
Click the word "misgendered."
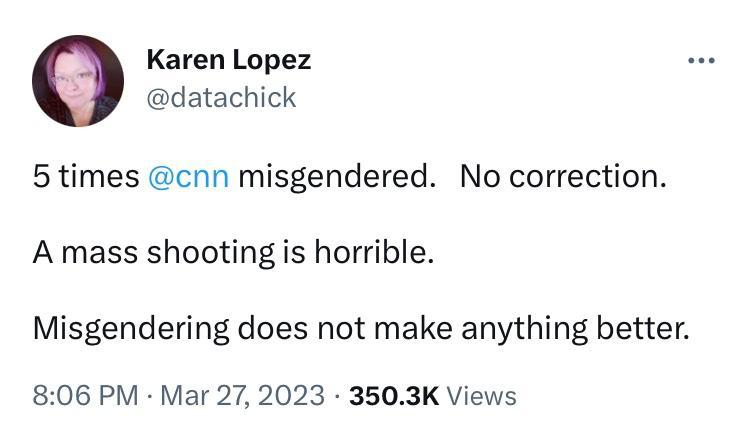pos(337,177)
